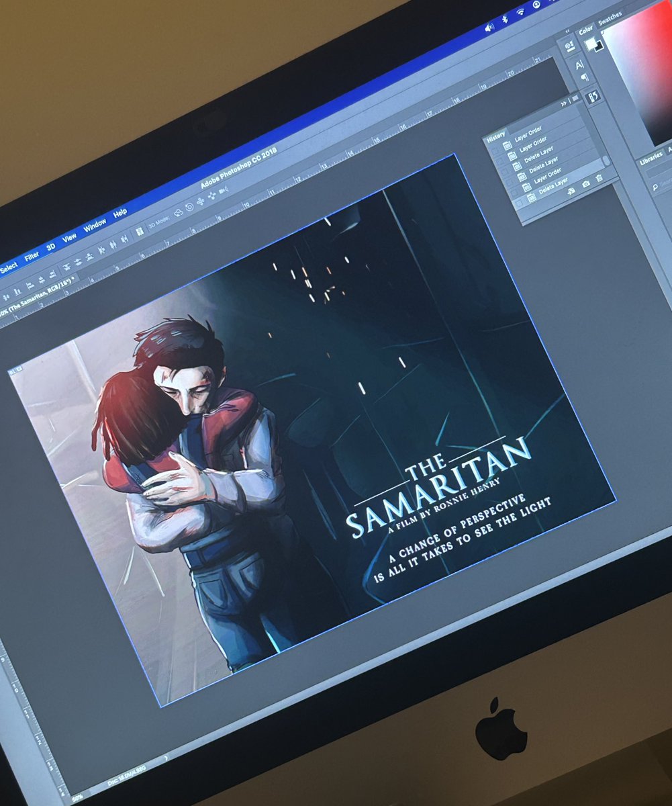Click the macOS volume icon
The image size is (672, 806).
(489, 28)
